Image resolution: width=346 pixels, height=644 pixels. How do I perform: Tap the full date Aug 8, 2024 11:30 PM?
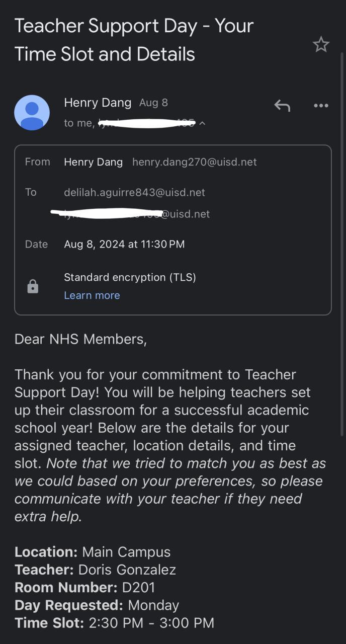tap(124, 245)
